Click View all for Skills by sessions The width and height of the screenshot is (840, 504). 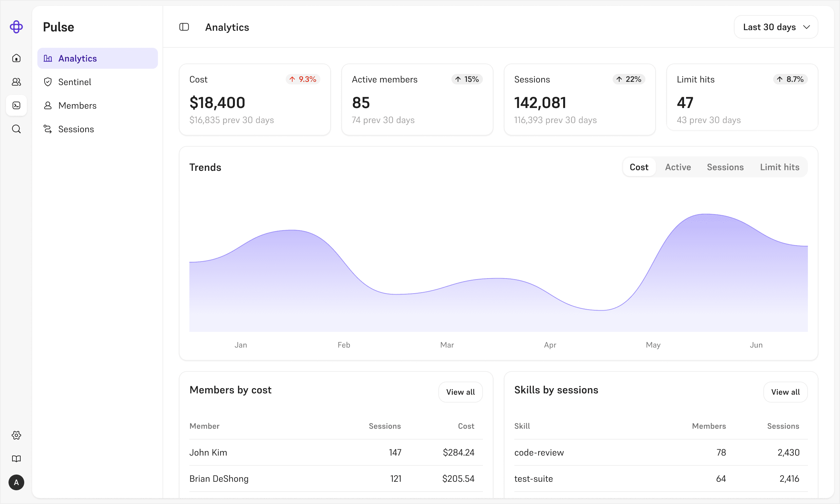[x=785, y=392]
